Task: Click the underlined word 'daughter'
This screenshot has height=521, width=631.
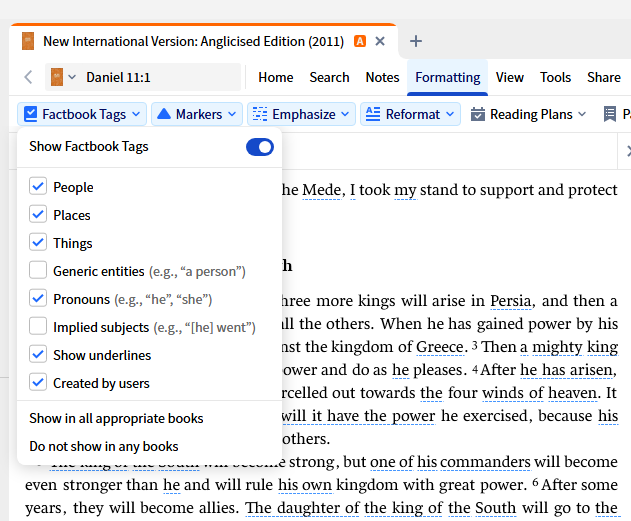Action: coord(309,509)
